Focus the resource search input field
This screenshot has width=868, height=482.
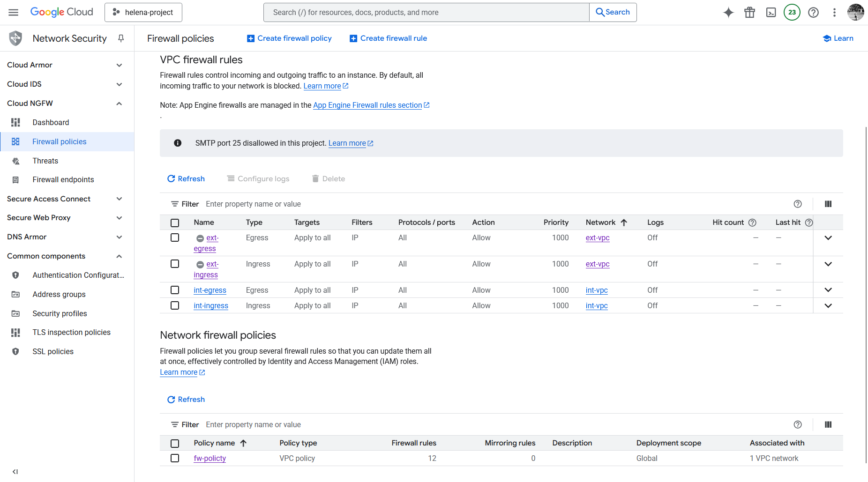[x=426, y=13]
